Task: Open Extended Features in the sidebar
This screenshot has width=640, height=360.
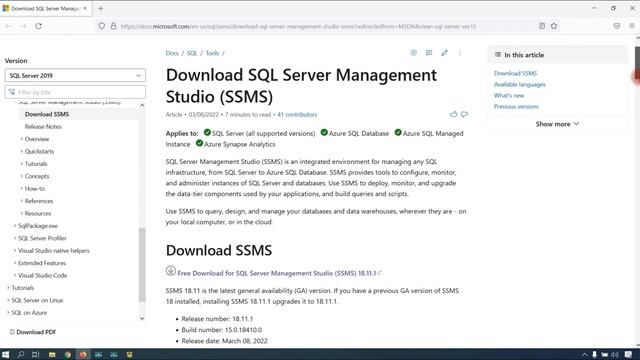Action: (x=42, y=263)
